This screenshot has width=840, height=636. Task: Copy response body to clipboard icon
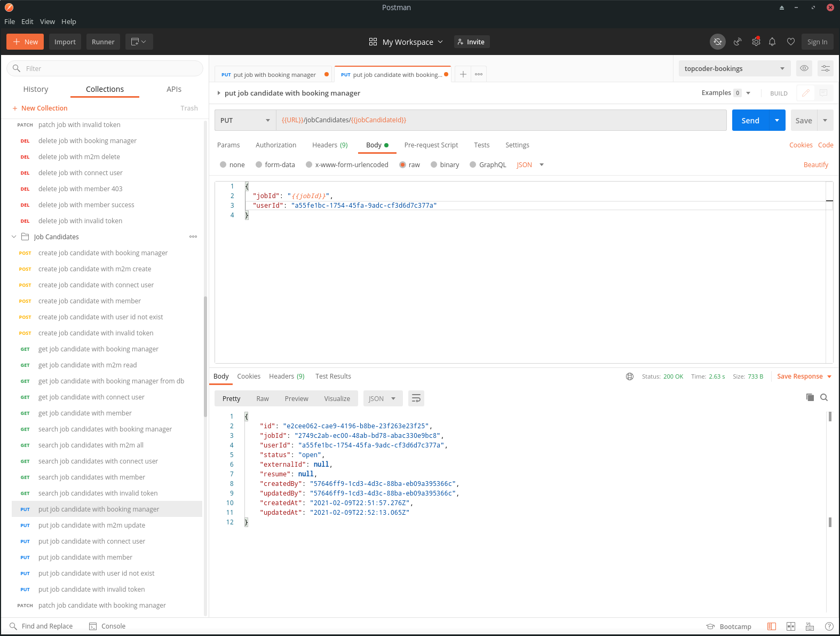(810, 397)
